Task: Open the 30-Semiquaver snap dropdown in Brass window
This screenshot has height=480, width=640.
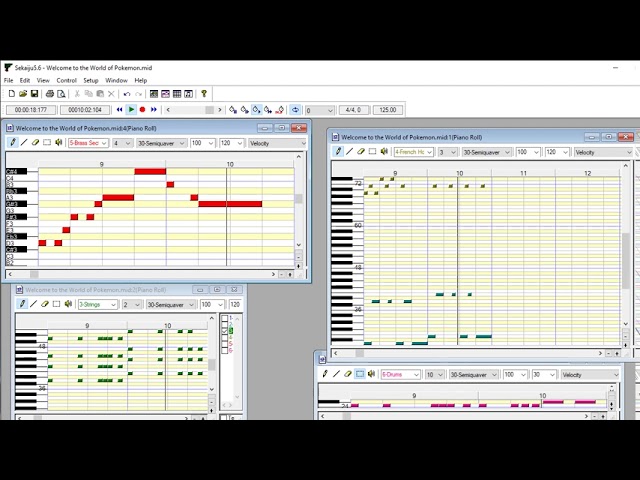Action: click(x=162, y=143)
